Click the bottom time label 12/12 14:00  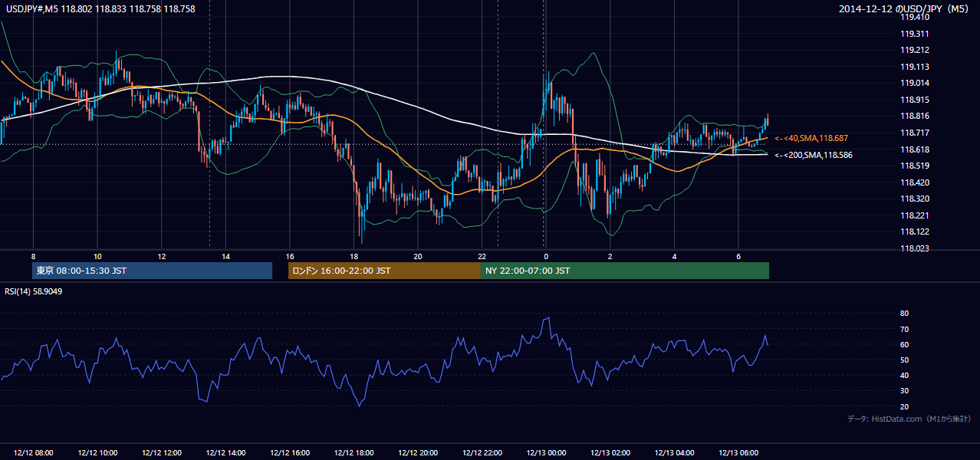click(x=225, y=453)
